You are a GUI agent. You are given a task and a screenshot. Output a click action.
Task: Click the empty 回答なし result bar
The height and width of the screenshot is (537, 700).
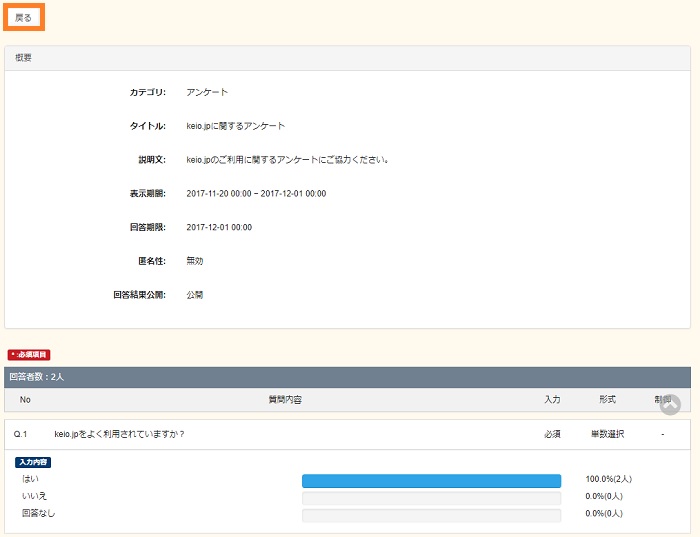click(431, 514)
